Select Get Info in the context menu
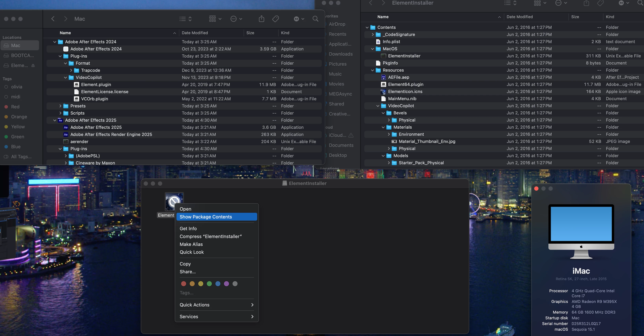The width and height of the screenshot is (644, 336). [188, 228]
